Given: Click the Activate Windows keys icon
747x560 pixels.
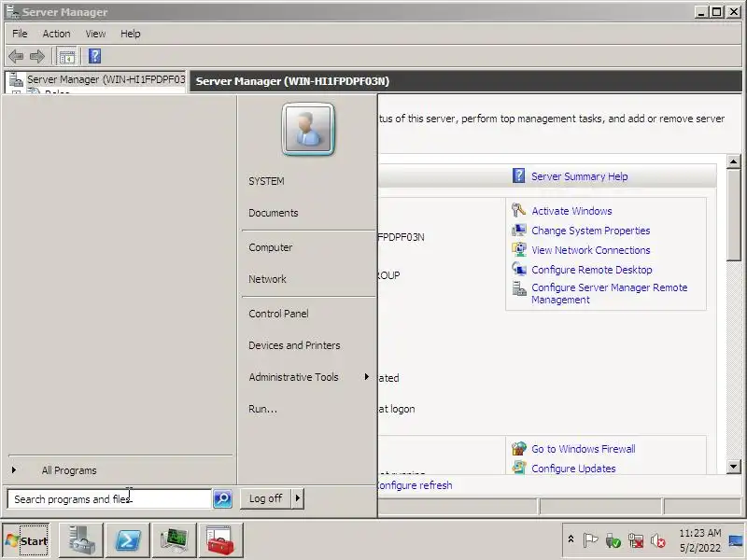Looking at the screenshot, I should click(x=518, y=210).
